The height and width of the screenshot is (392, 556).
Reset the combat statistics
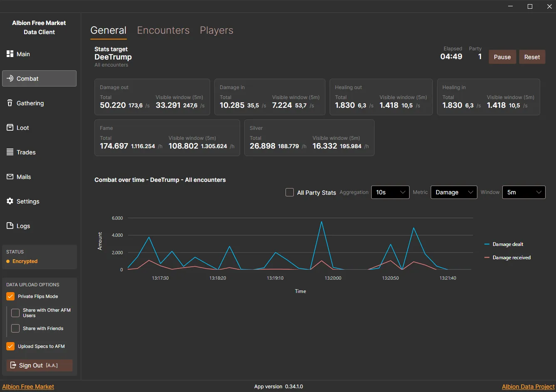pyautogui.click(x=532, y=57)
